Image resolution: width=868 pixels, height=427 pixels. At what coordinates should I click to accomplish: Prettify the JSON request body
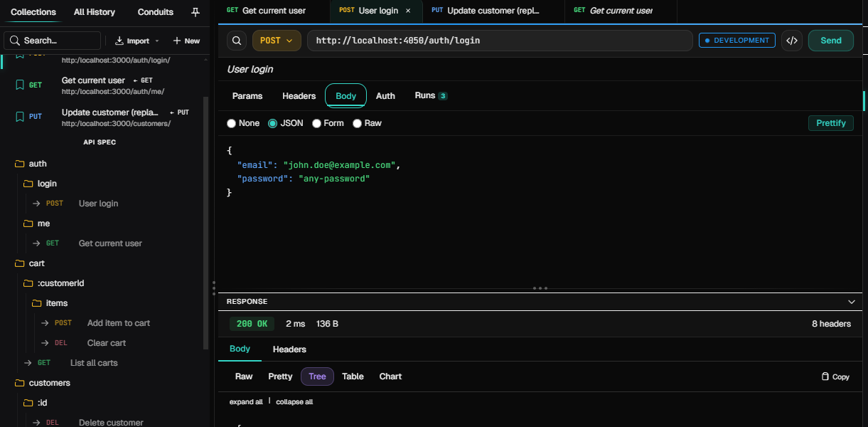pyautogui.click(x=830, y=122)
